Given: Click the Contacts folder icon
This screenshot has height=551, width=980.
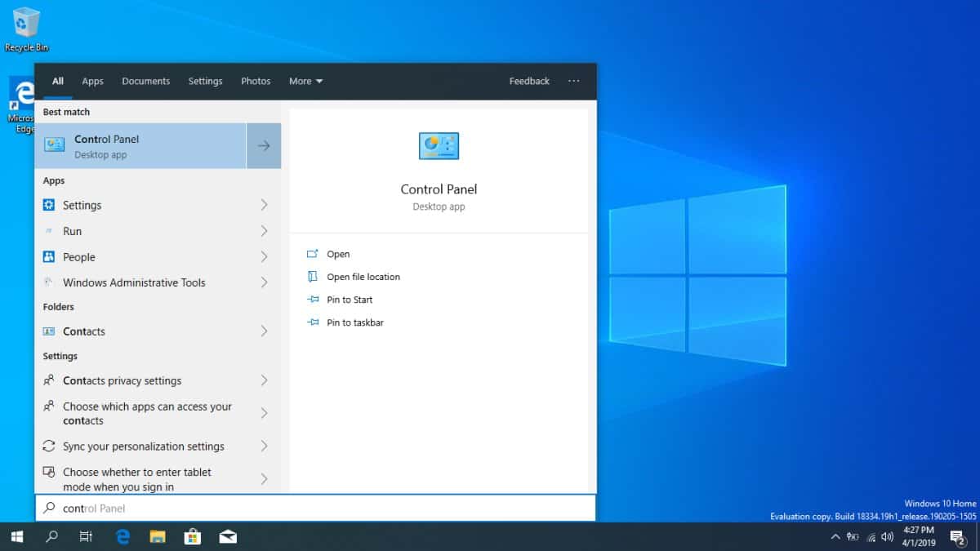Looking at the screenshot, I should (x=49, y=331).
